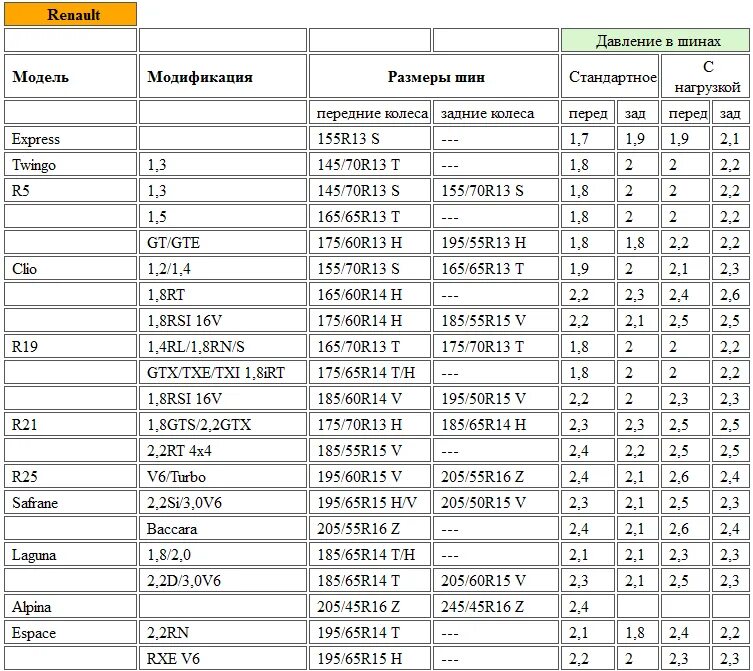Click the 175/65R14 T/H tire size

pos(370,372)
